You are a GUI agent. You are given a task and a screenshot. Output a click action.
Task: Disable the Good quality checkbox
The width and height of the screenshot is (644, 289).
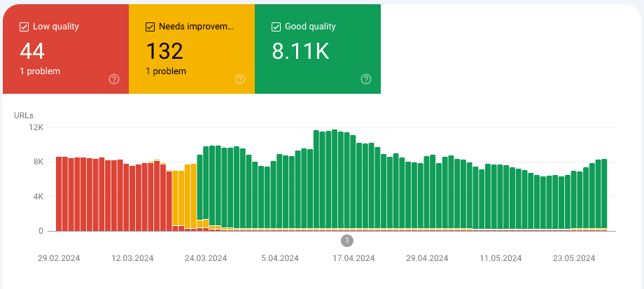click(276, 27)
